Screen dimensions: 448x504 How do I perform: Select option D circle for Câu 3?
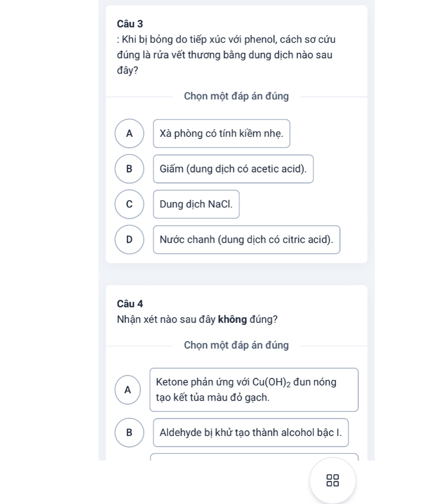tap(129, 240)
